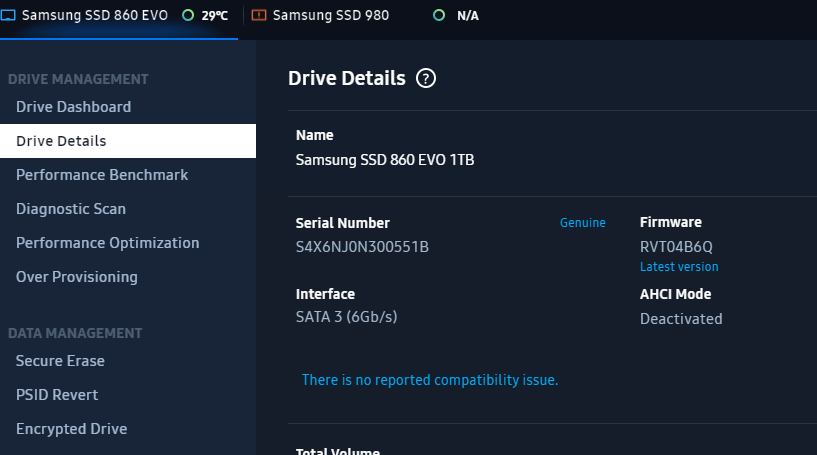Click the Genuine link

pyautogui.click(x=583, y=223)
